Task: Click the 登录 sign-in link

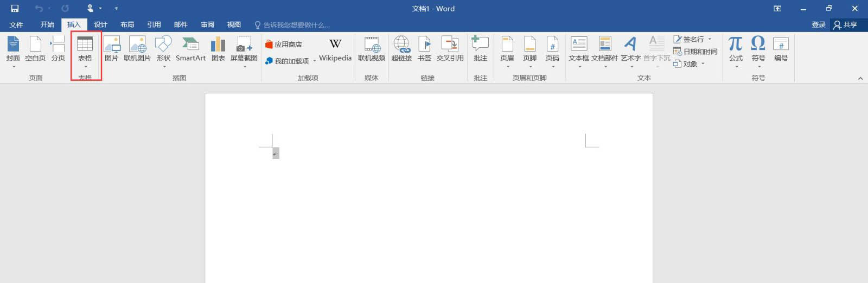Action: tap(818, 24)
